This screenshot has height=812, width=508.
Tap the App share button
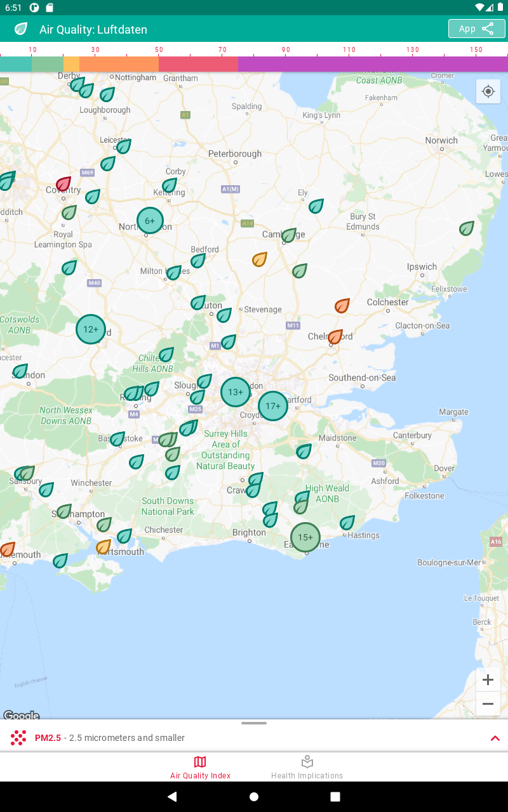476,29
